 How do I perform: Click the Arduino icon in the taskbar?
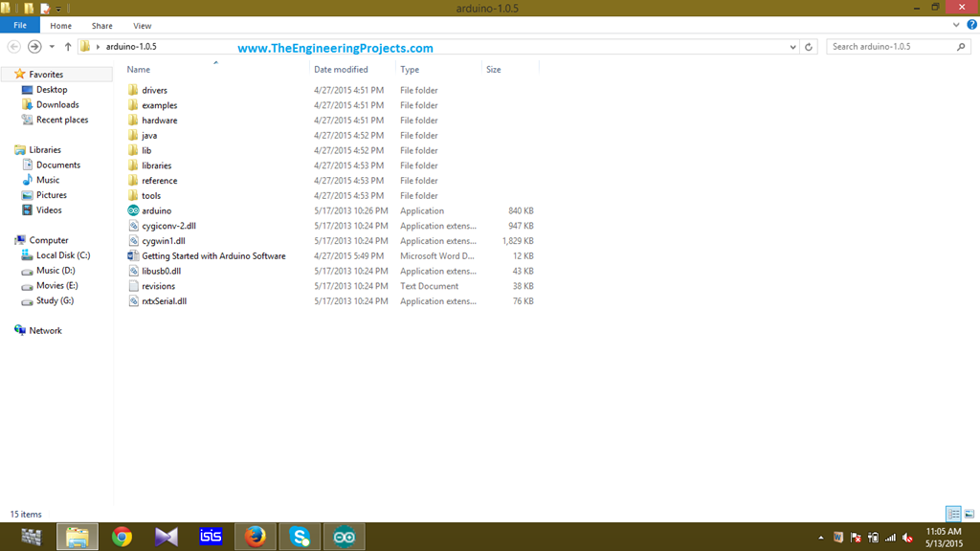[x=344, y=537]
